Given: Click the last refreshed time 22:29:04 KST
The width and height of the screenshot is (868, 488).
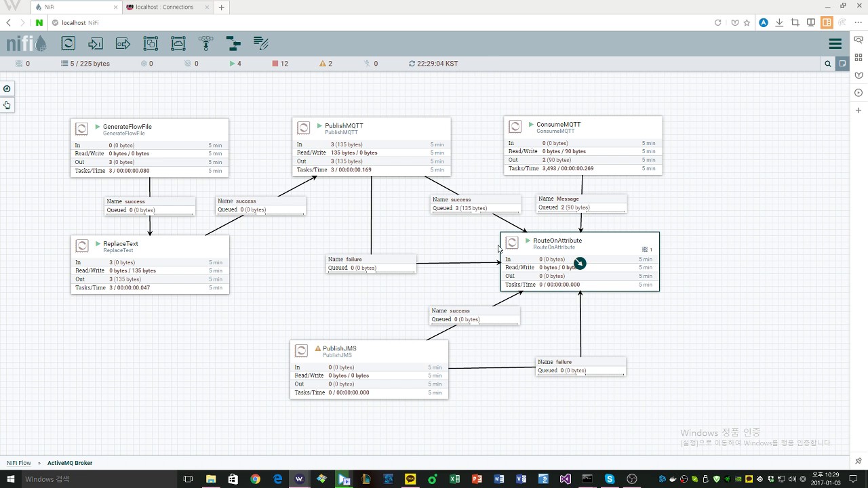Looking at the screenshot, I should click(x=433, y=64).
